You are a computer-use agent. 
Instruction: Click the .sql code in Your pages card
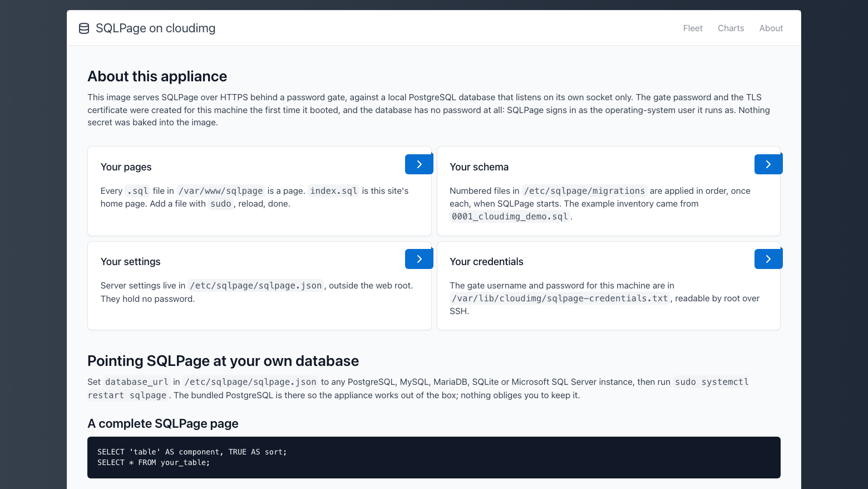[137, 191]
